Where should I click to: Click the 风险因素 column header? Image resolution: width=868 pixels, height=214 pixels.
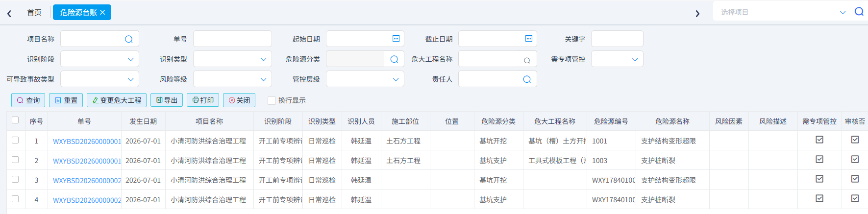coord(729,121)
